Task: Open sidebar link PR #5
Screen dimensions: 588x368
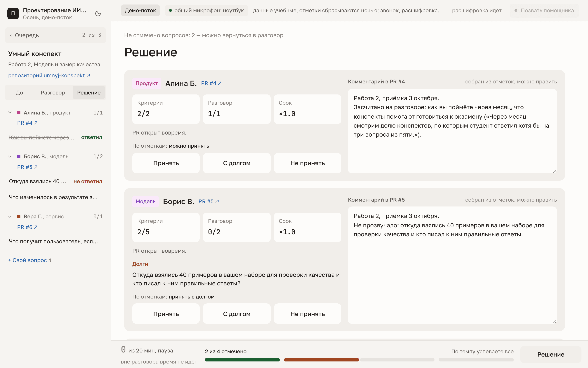Action: (27, 167)
